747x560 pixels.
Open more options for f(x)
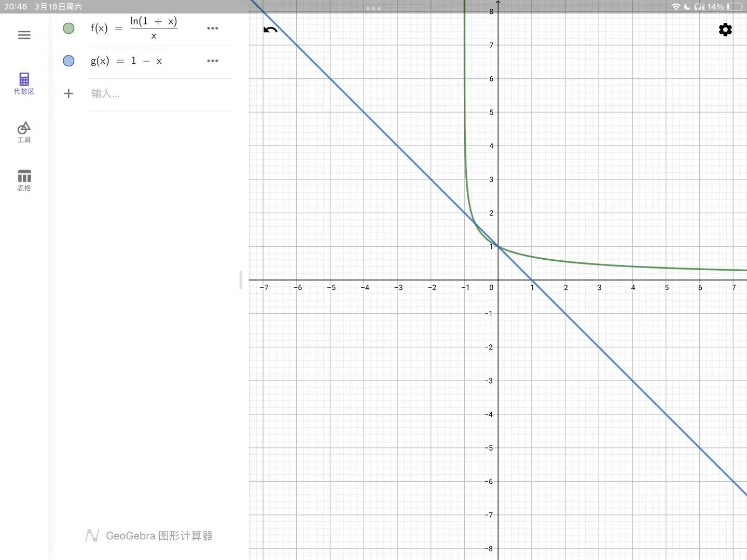point(212,29)
